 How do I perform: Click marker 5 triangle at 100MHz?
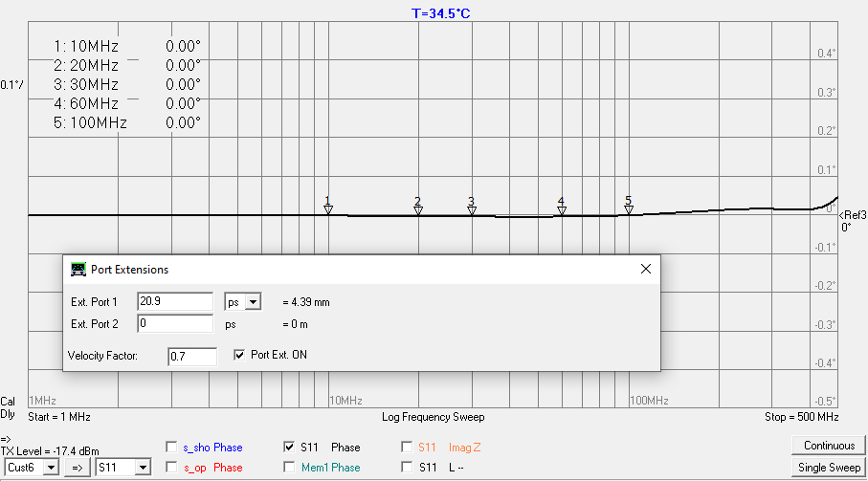coord(629,209)
